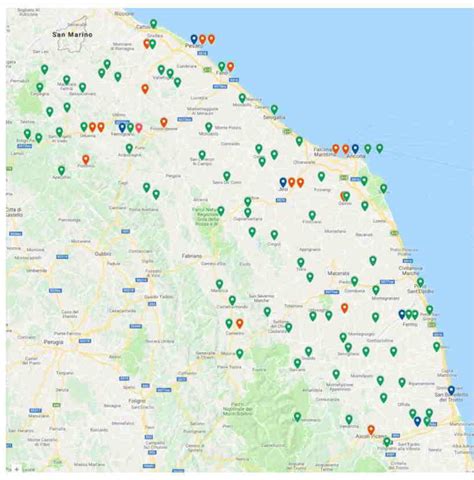Select the pink pin near Fermignano
The height and width of the screenshot is (480, 474).
click(x=139, y=128)
